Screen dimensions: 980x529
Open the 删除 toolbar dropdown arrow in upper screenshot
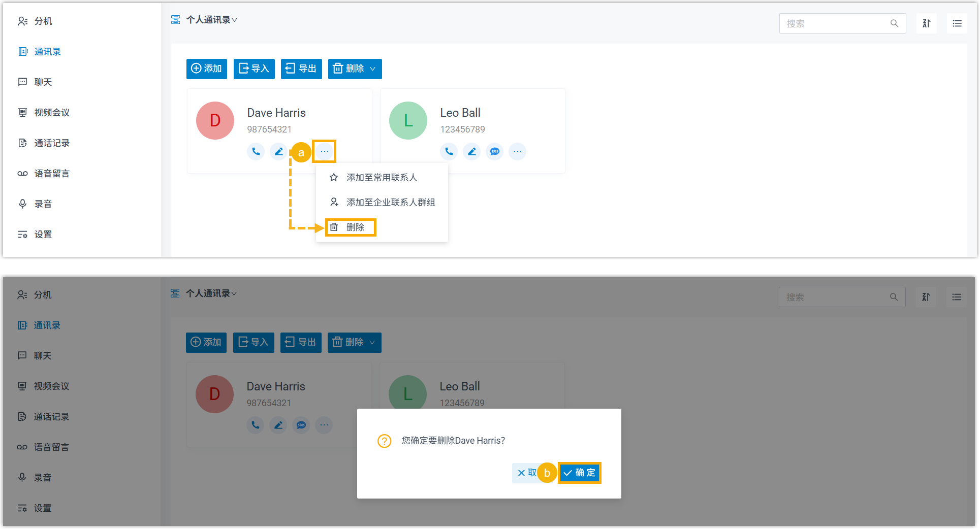point(373,69)
